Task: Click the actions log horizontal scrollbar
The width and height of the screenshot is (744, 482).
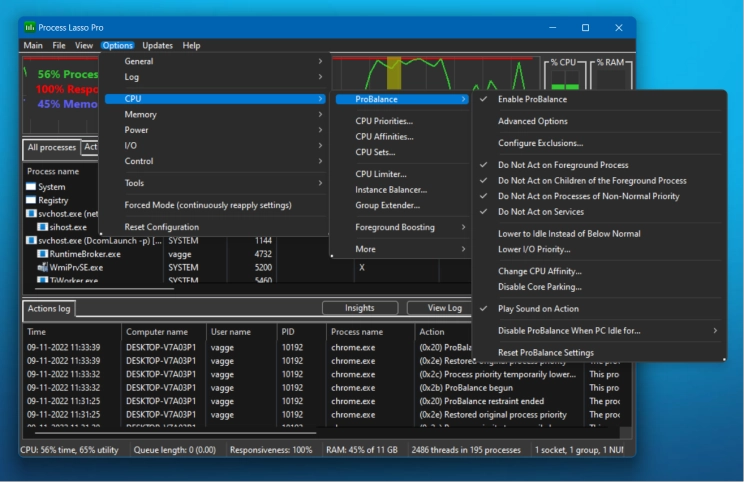Action: tap(176, 433)
